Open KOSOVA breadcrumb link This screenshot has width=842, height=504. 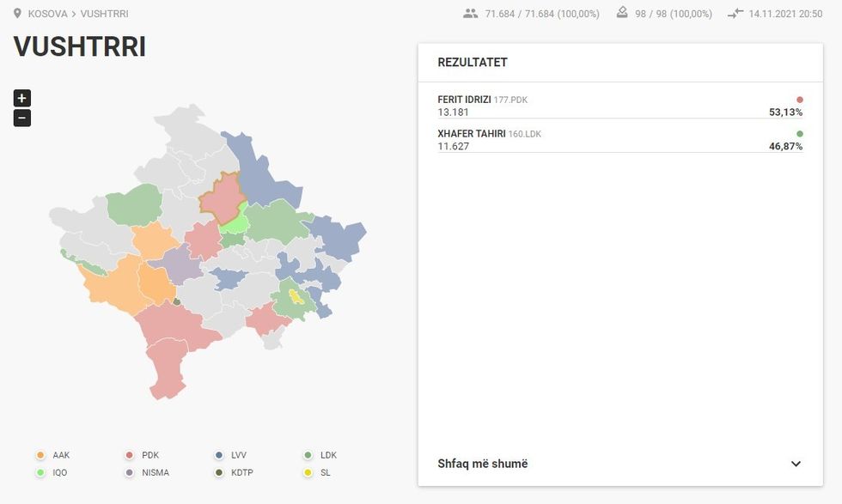tap(48, 15)
